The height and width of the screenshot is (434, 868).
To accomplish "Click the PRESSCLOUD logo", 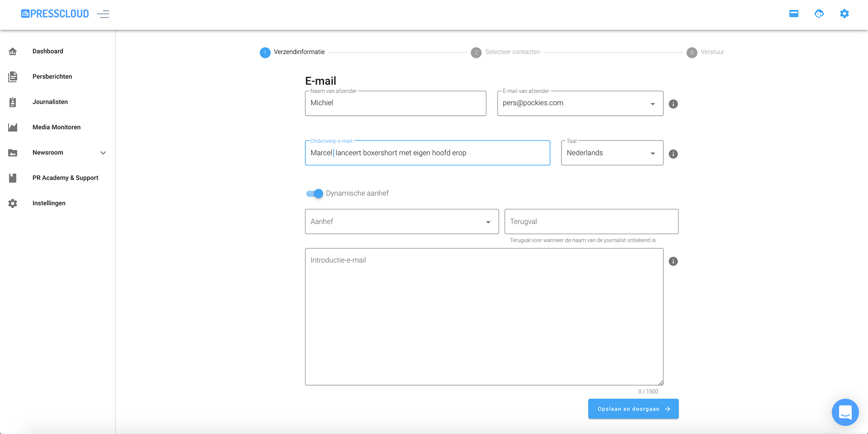I will [55, 14].
